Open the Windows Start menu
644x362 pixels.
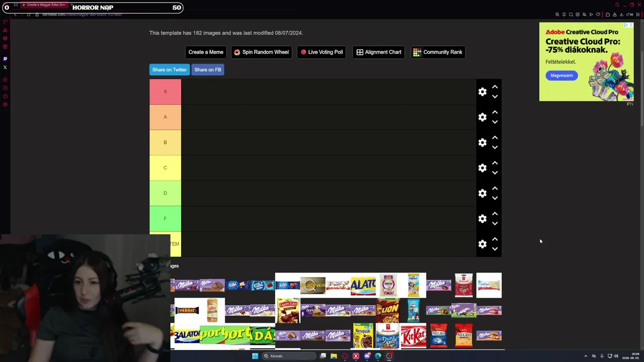tap(255, 356)
